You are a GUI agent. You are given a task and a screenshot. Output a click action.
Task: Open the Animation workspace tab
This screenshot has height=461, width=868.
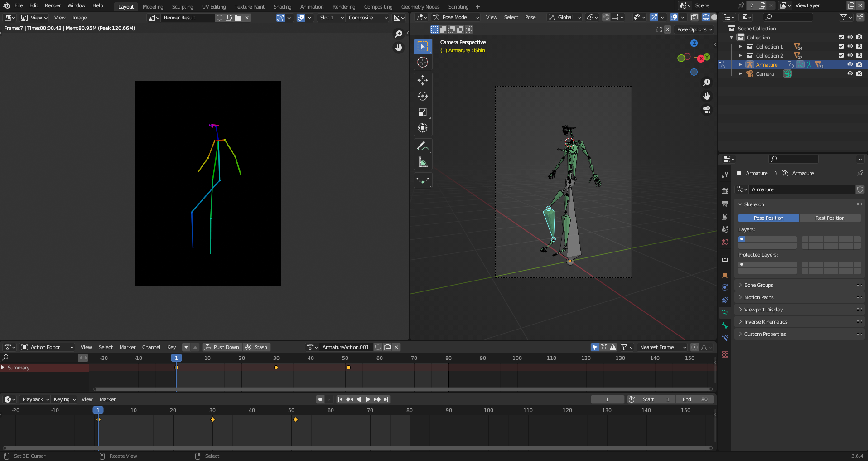[x=312, y=7]
